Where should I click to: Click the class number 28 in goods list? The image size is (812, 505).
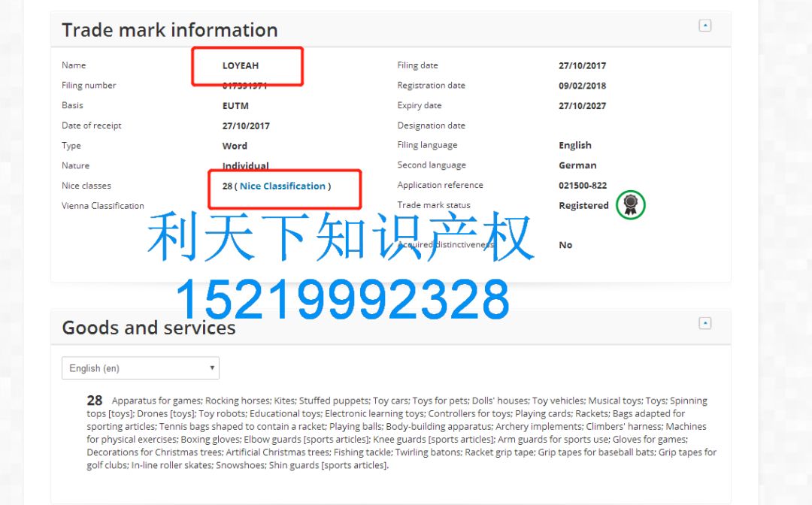click(x=94, y=401)
